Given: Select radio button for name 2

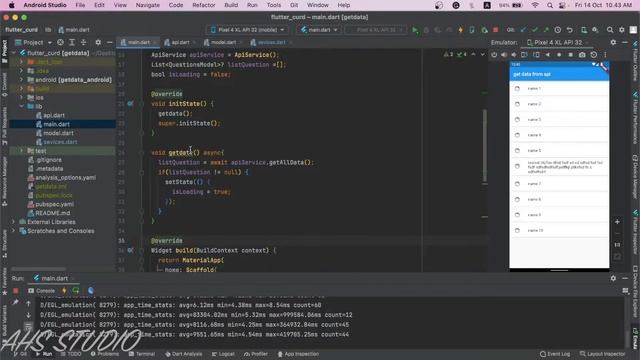Looking at the screenshot, I should 517,104.
